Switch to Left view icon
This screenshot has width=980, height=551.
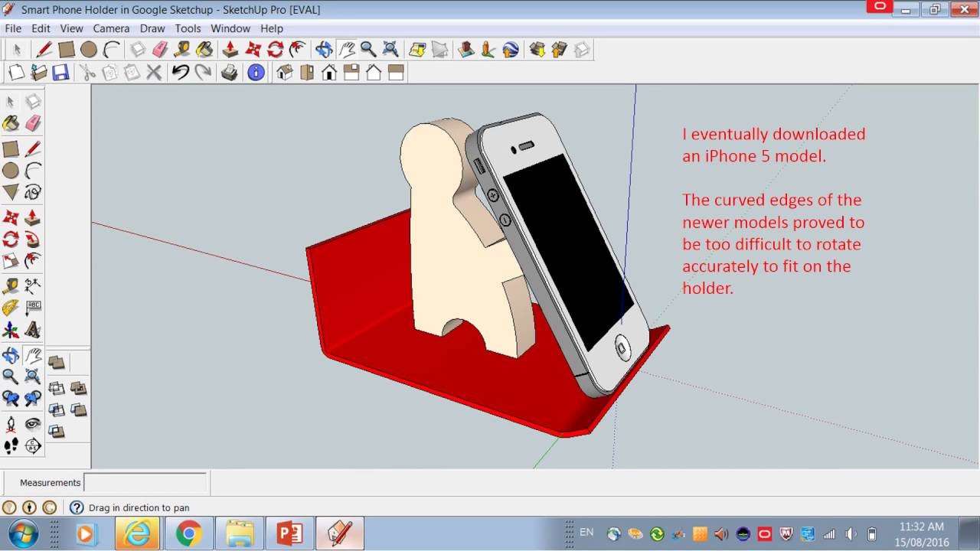pos(396,73)
